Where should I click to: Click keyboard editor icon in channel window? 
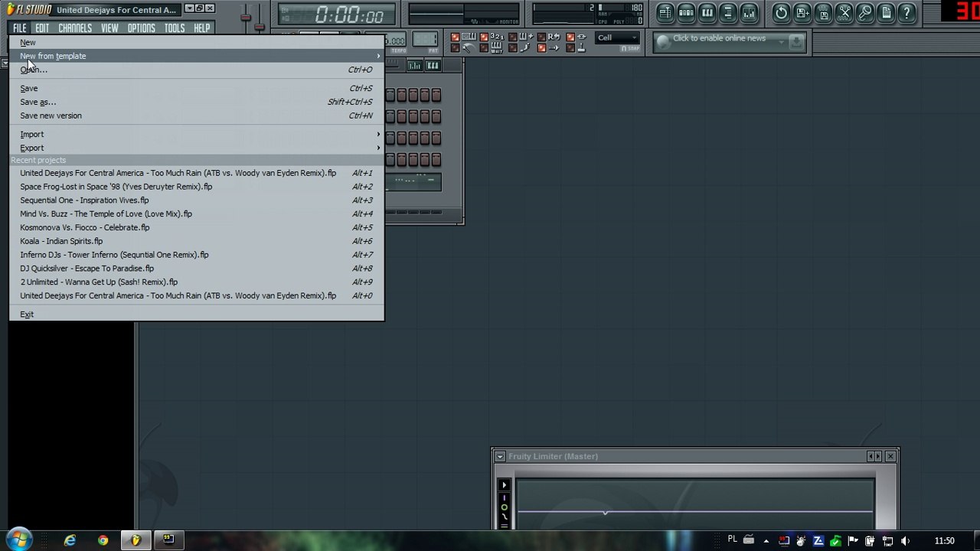433,66
